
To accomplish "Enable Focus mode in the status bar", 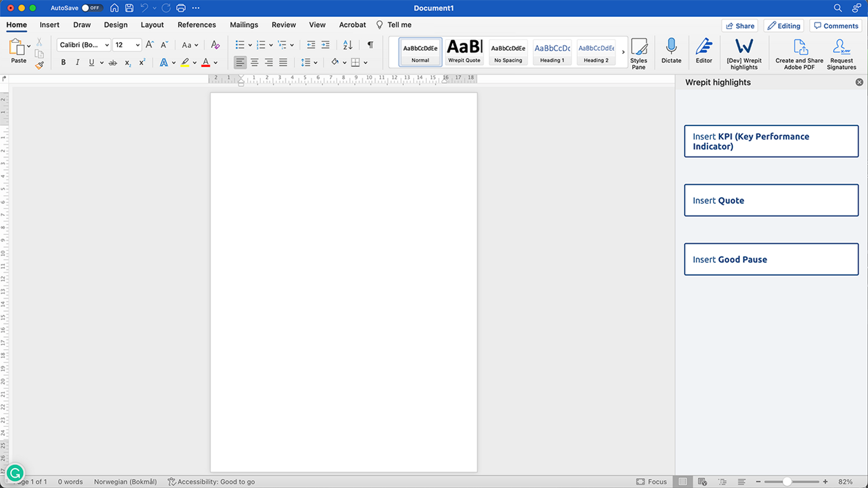I will coord(651,481).
